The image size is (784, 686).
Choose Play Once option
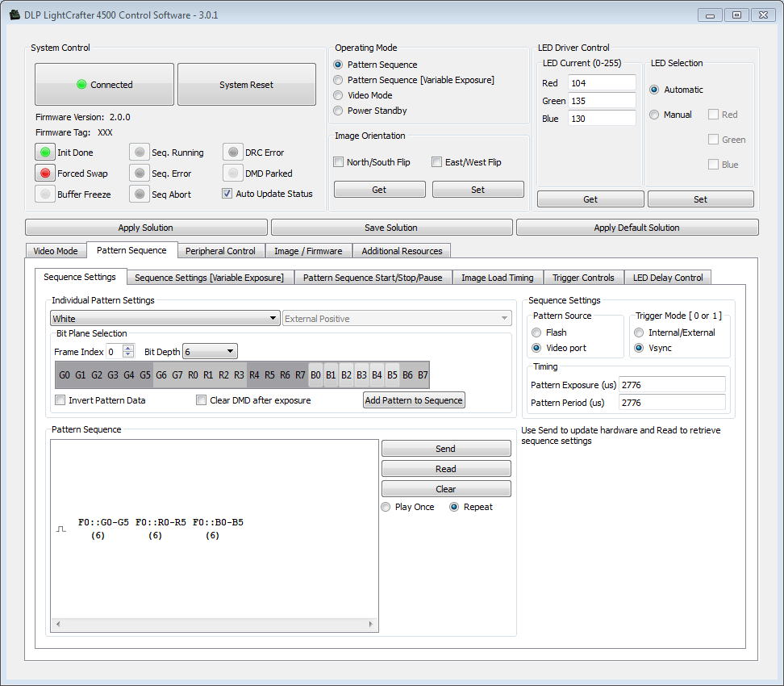(386, 507)
